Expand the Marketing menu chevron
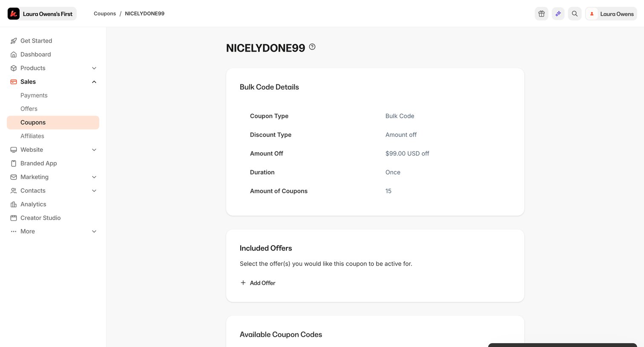The height and width of the screenshot is (347, 644). (94, 177)
